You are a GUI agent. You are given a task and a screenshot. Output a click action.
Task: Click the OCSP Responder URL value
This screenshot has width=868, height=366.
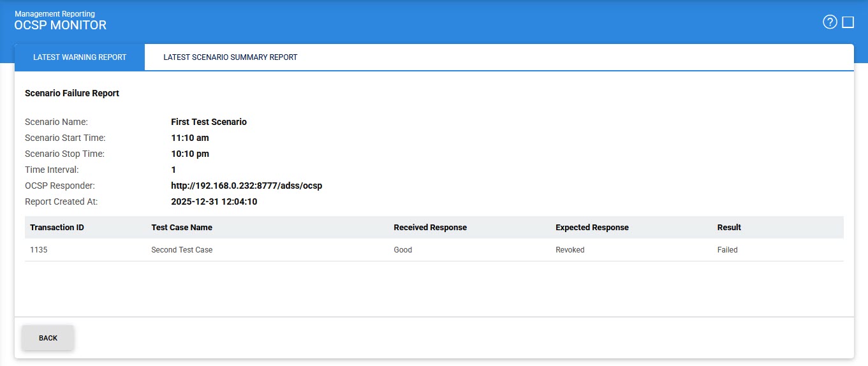click(x=246, y=186)
